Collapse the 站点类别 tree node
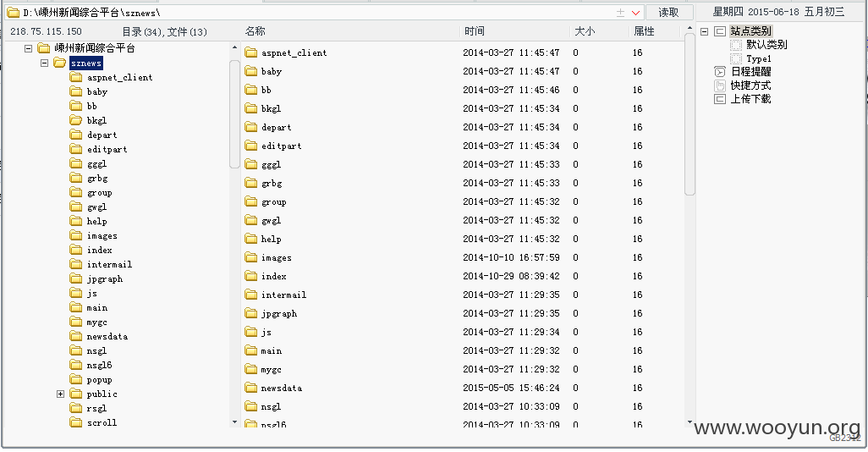 click(704, 31)
